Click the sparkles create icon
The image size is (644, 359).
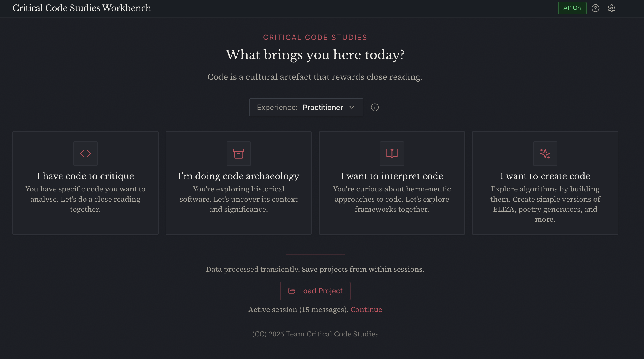[545, 154]
